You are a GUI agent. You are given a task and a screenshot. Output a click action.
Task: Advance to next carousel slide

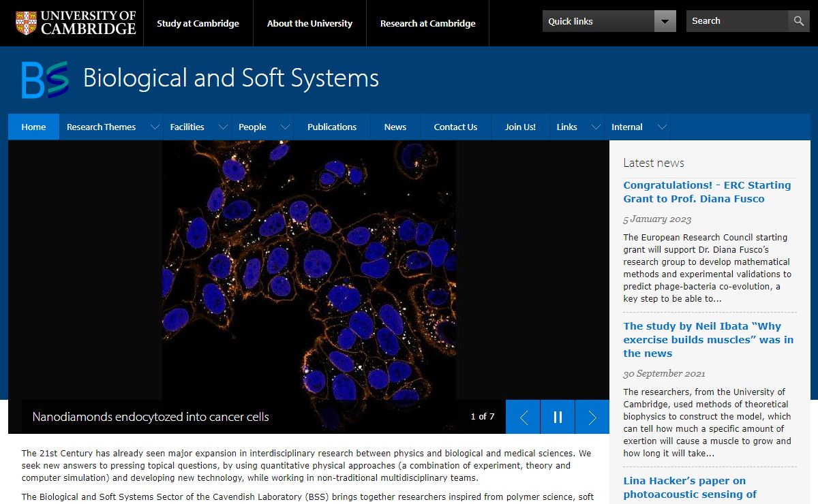(592, 417)
